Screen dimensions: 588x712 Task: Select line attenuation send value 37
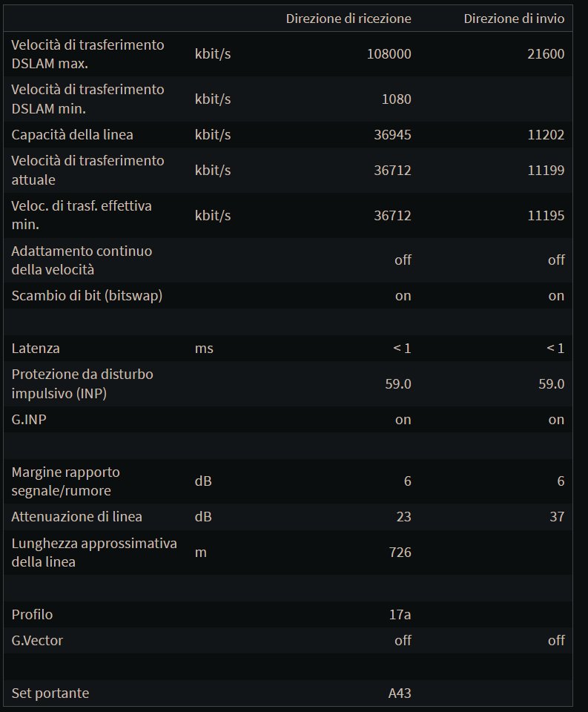[x=557, y=517]
